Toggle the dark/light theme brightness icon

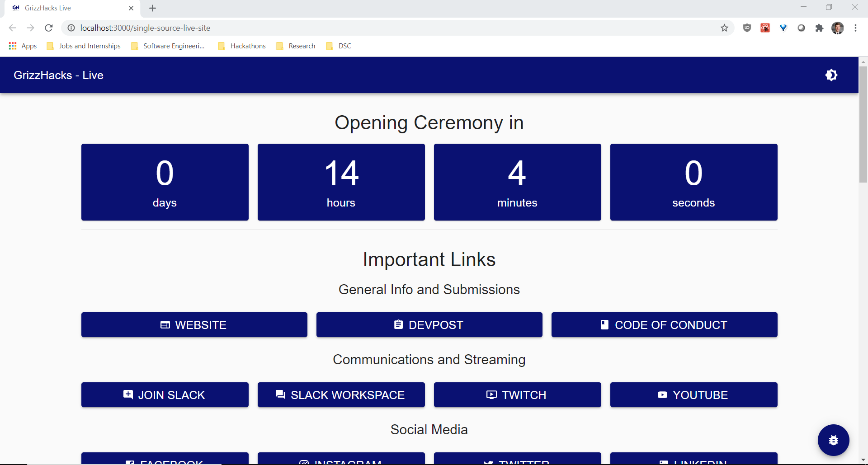831,75
